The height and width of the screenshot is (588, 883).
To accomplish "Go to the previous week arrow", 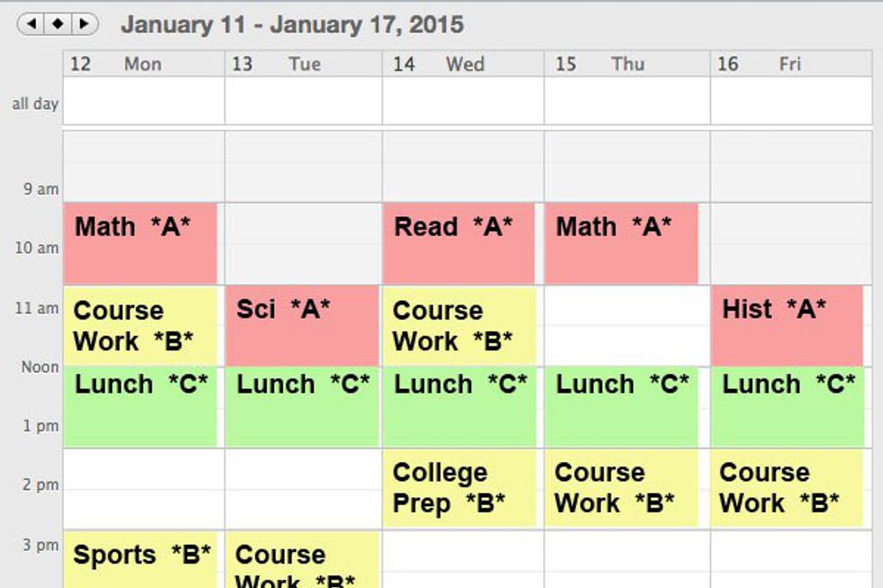I will [x=32, y=23].
